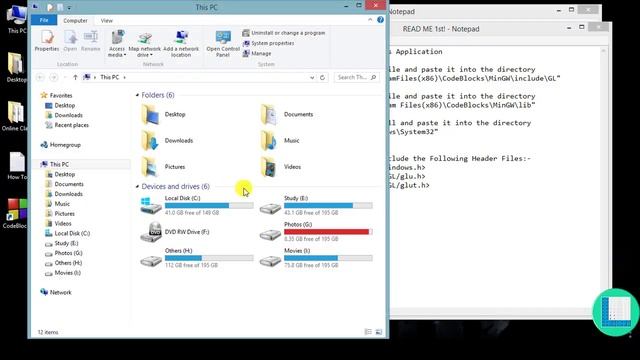Open Downloads under Favorites
640x360 pixels.
68,116
